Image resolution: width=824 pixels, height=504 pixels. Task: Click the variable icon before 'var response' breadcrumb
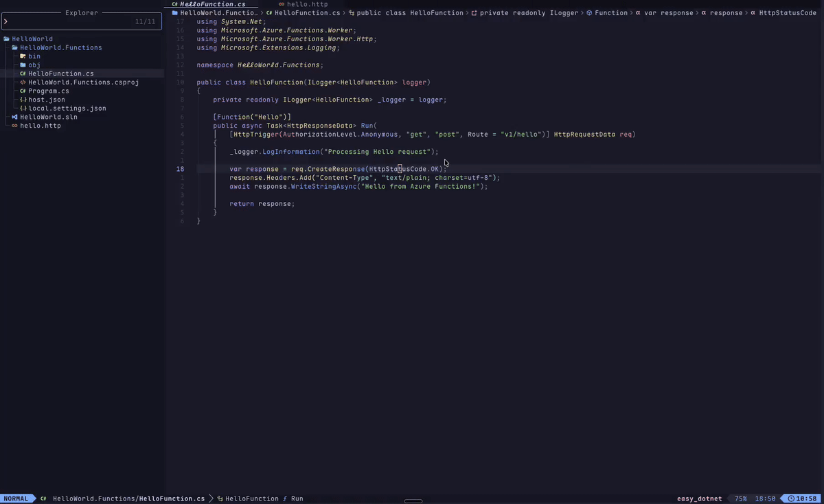(x=638, y=13)
